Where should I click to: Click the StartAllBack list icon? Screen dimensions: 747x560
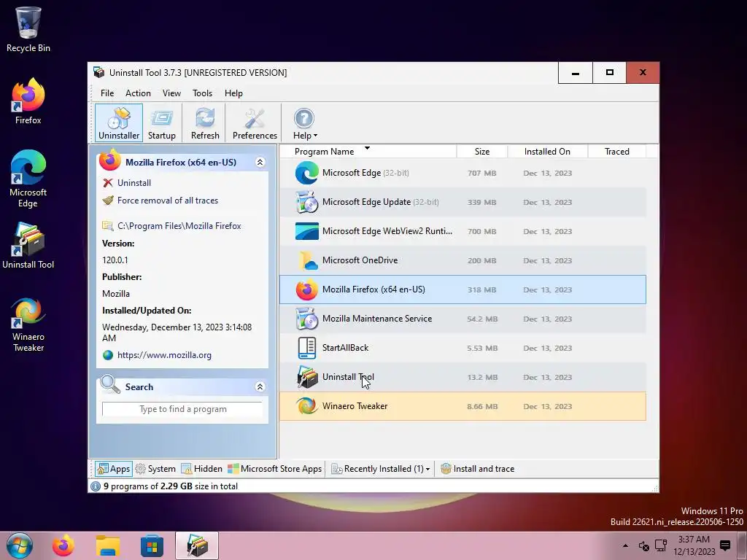[306, 348]
